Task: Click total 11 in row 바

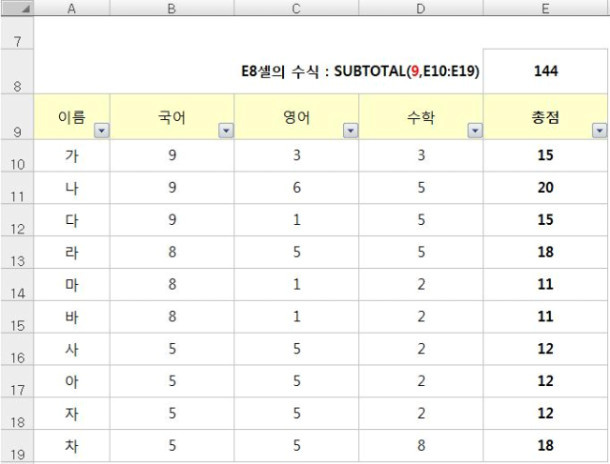Action: pyautogui.click(x=545, y=317)
